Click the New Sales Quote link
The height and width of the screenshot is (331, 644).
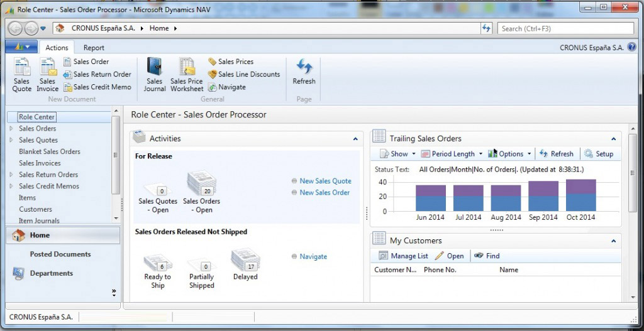tap(325, 181)
